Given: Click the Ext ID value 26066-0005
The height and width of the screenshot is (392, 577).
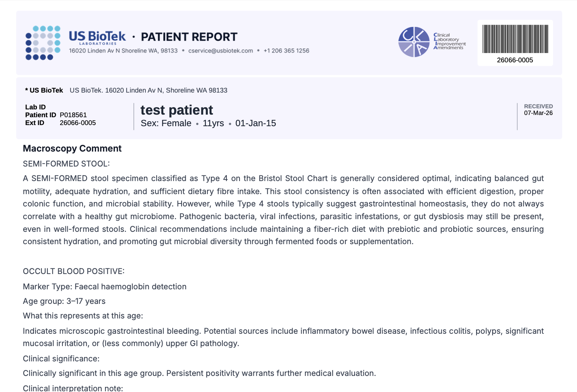Looking at the screenshot, I should point(78,123).
